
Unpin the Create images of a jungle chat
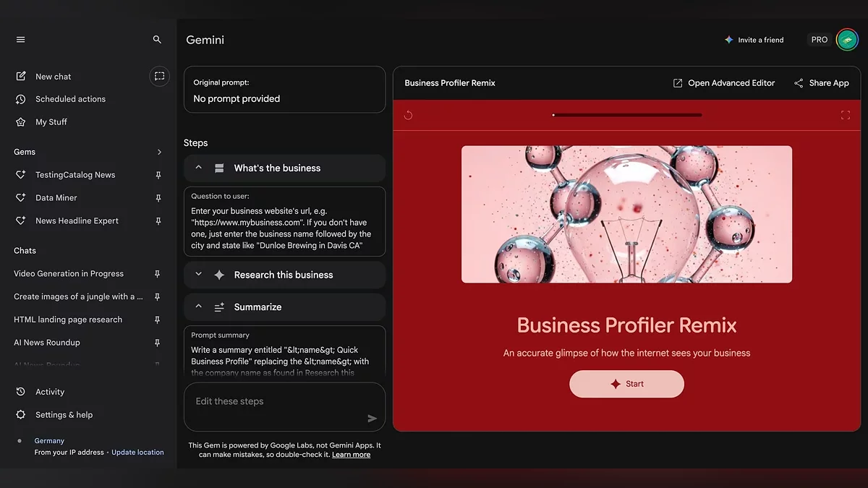coord(157,297)
